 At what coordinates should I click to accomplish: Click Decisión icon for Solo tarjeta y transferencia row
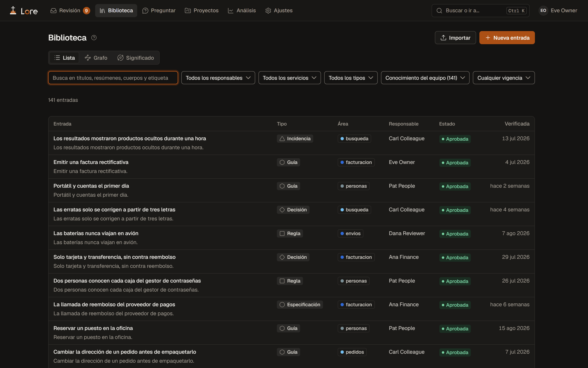[x=282, y=257]
